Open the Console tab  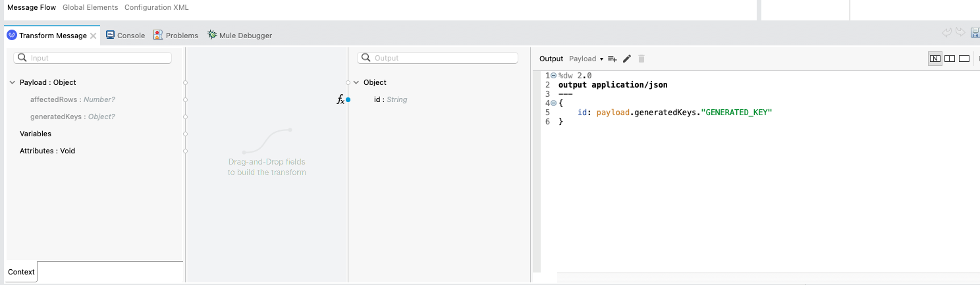tap(125, 36)
